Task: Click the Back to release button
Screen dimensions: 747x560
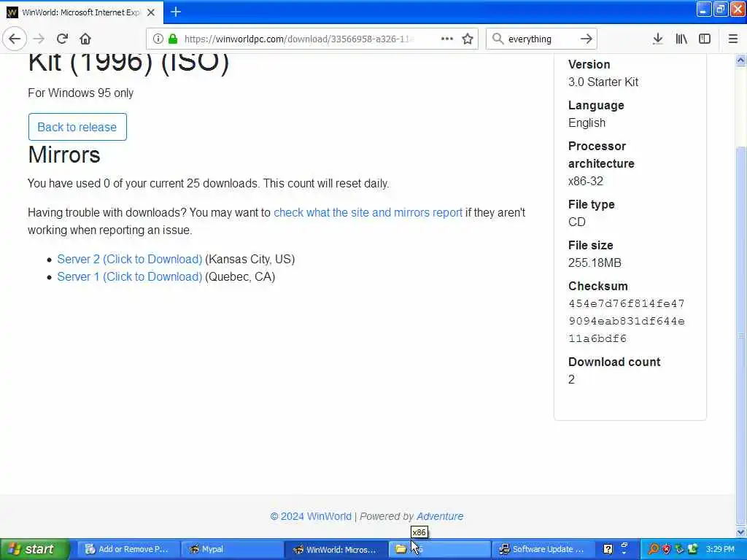Action: [x=77, y=127]
